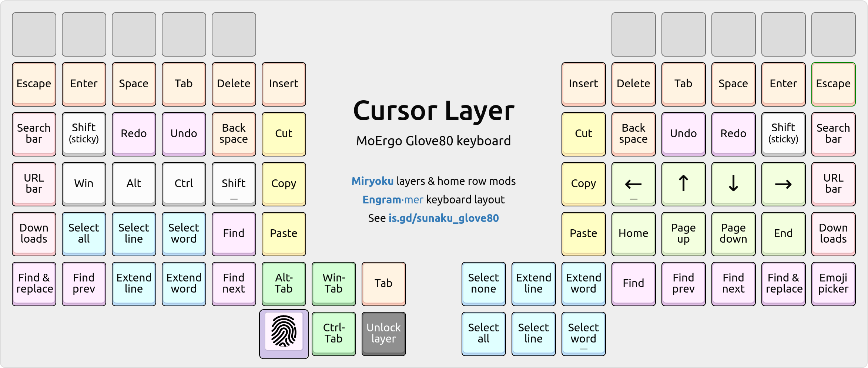Screen dimensions: 868x368
Task: Click the left-hand Shift (sticky) key
Action: click(x=84, y=134)
